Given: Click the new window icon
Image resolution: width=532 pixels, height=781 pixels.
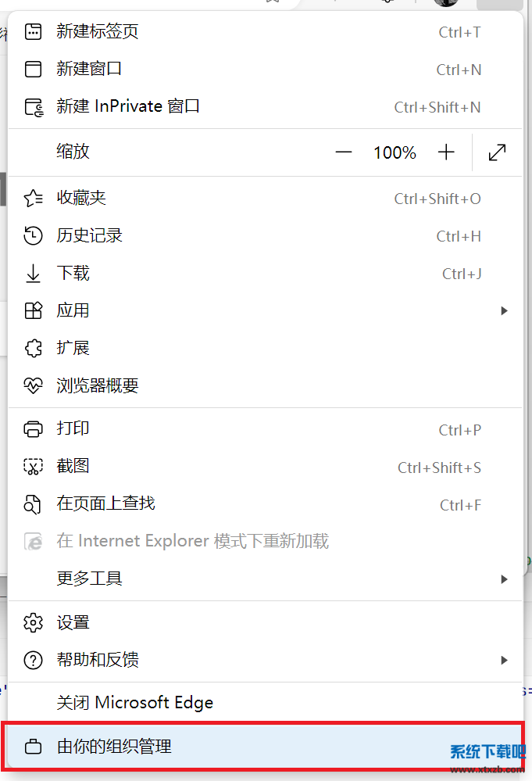Looking at the screenshot, I should pos(33,70).
